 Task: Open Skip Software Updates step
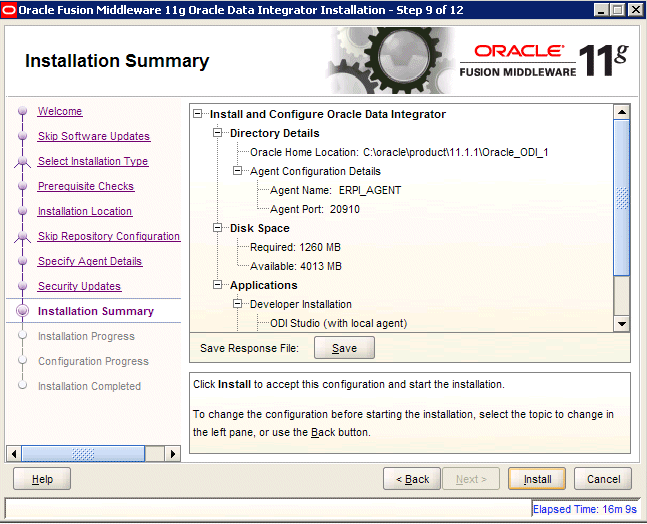pos(94,136)
